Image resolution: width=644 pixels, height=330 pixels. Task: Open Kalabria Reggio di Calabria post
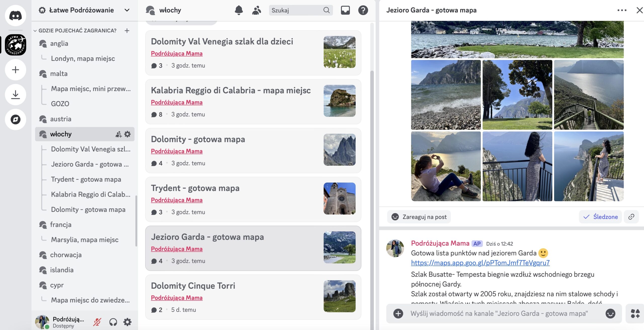(253, 102)
